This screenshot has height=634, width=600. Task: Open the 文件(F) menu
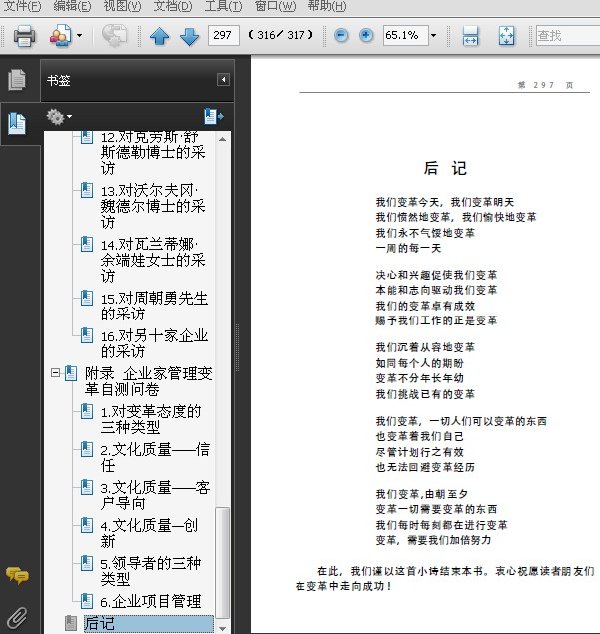[x=22, y=6]
